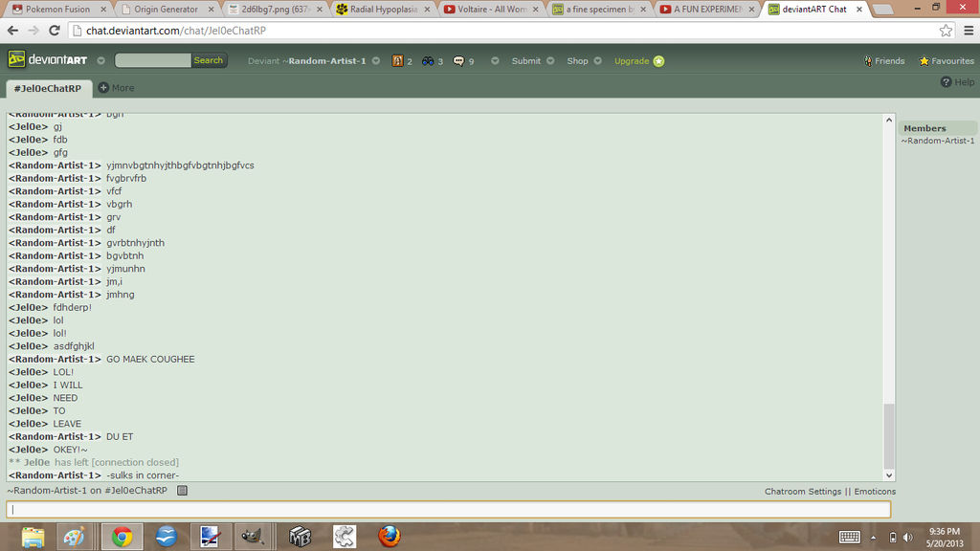
Task: Click the Chrome taskbar icon
Action: coord(122,537)
